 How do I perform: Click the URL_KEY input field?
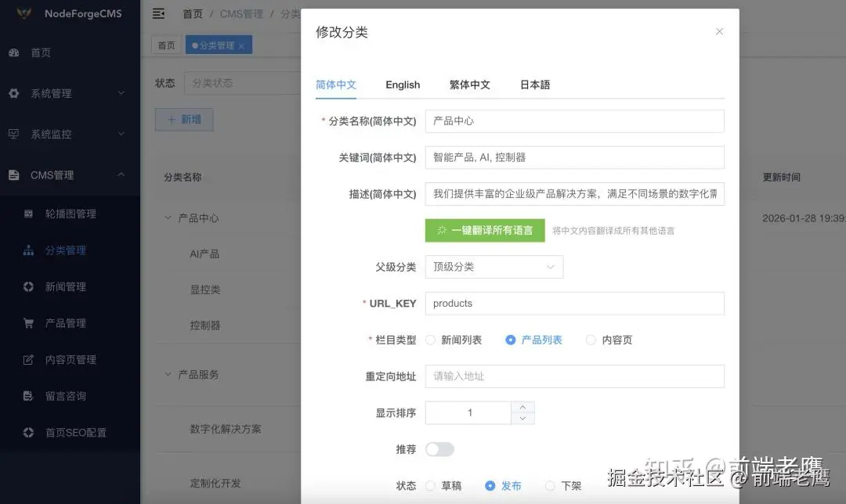tap(575, 304)
